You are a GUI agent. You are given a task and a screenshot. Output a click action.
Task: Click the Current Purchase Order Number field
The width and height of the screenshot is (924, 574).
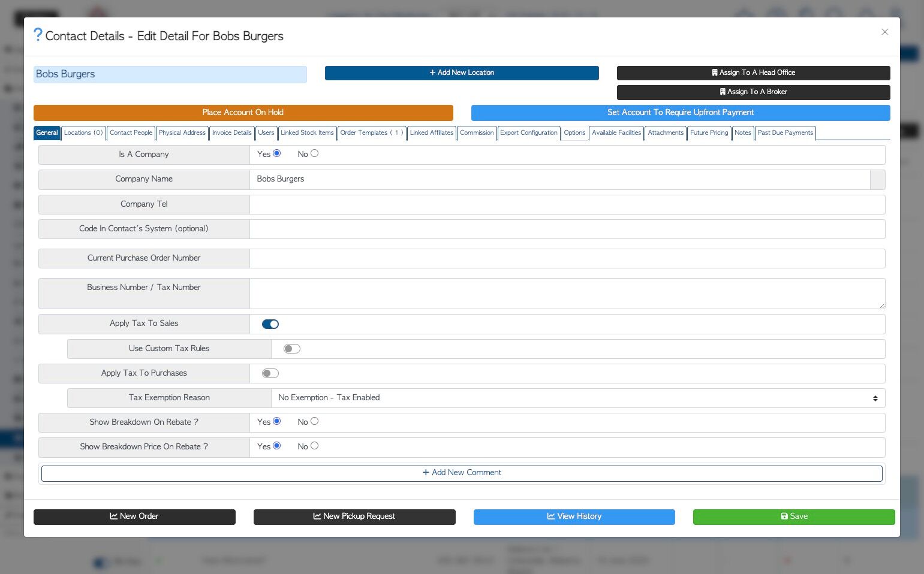click(567, 258)
